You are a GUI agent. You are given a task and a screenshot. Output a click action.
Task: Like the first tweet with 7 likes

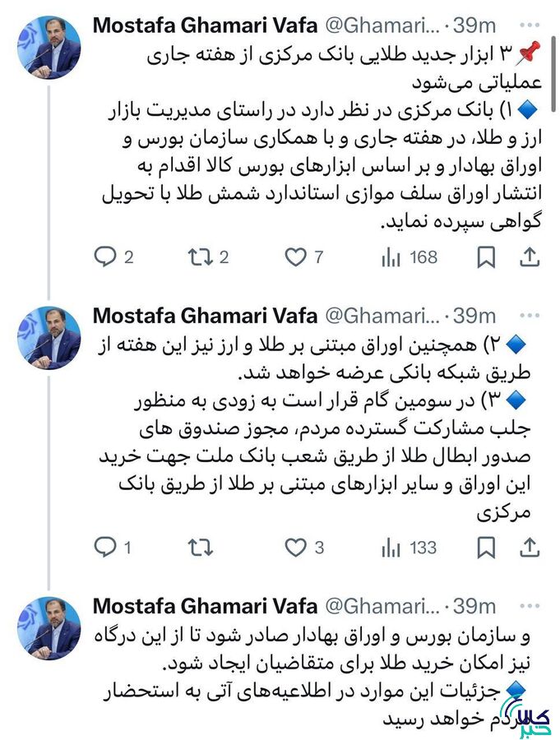coord(294,257)
